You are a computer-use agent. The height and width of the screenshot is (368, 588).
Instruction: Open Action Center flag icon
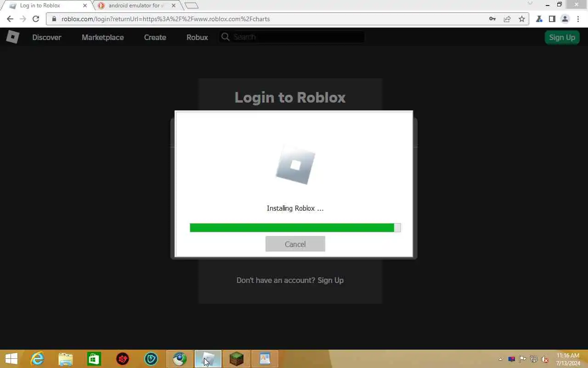pos(523,359)
